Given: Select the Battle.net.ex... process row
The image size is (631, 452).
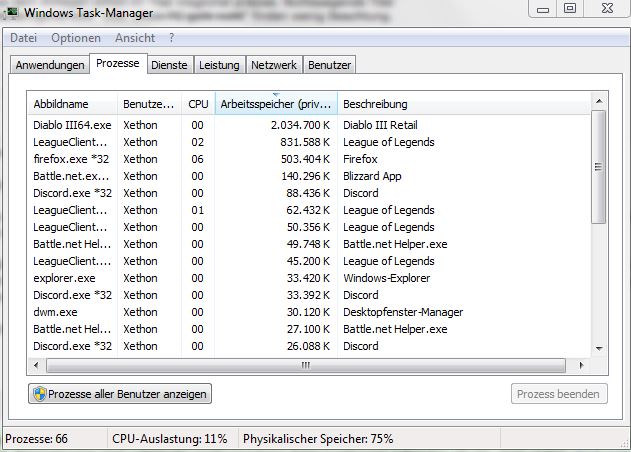Looking at the screenshot, I should [x=309, y=176].
